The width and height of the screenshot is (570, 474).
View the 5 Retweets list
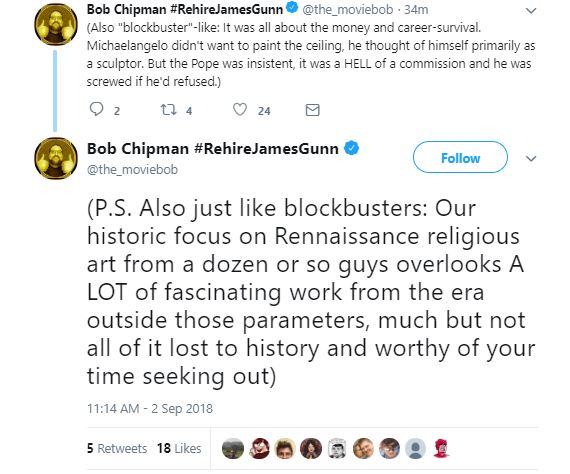[x=117, y=448]
